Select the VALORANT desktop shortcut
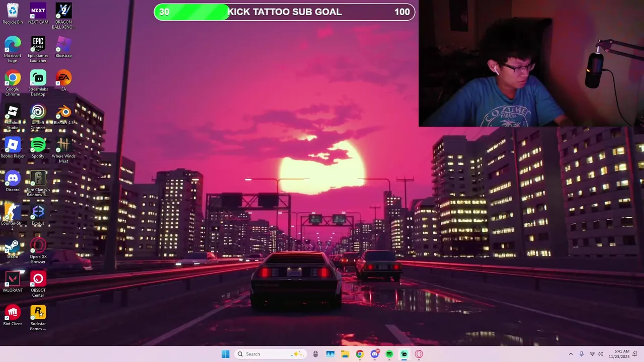 pos(13,282)
